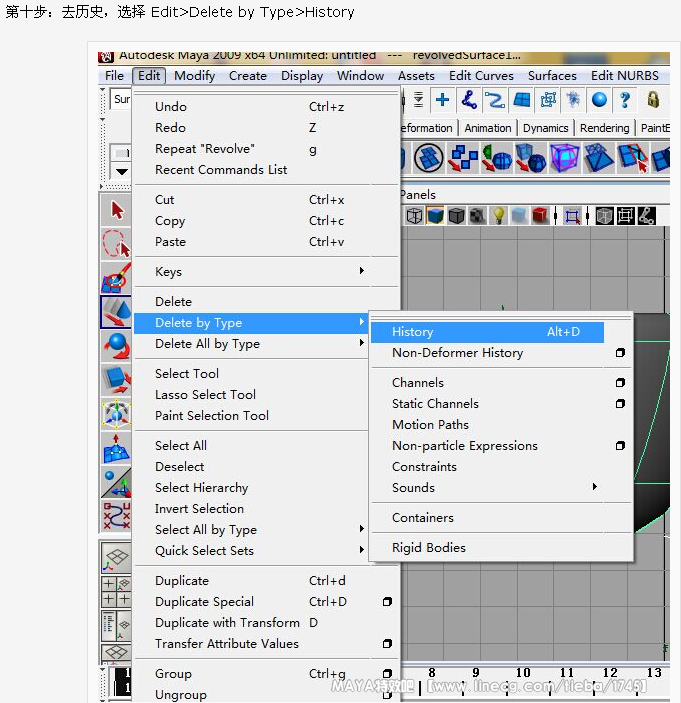681x703 pixels.
Task: Toggle textured display checker icon
Action: pyautogui.click(x=477, y=216)
